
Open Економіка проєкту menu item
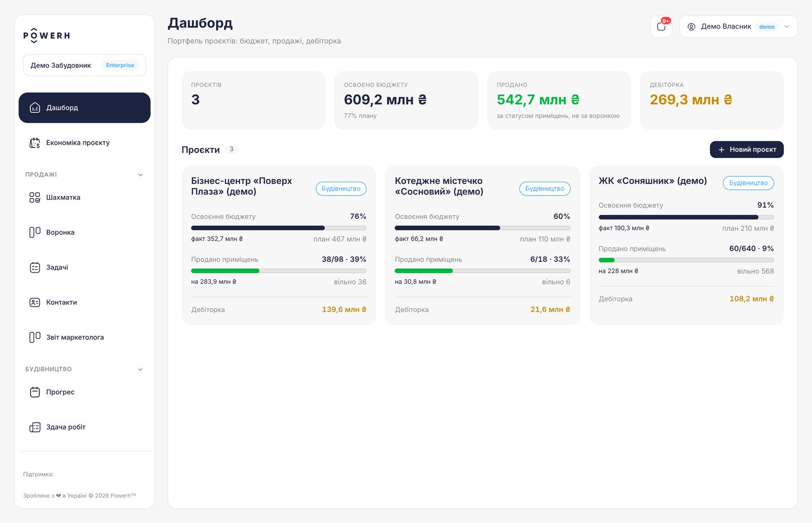[84, 143]
